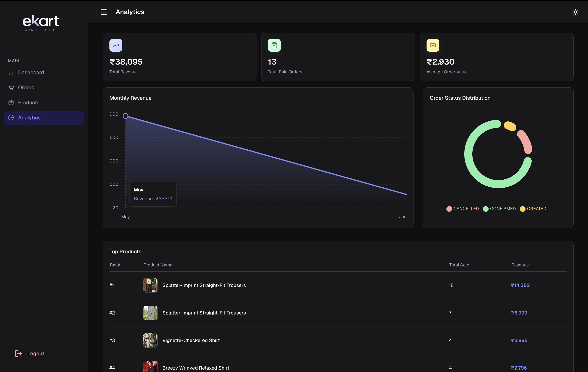Click the Rank column header
588x372 pixels.
(115, 265)
